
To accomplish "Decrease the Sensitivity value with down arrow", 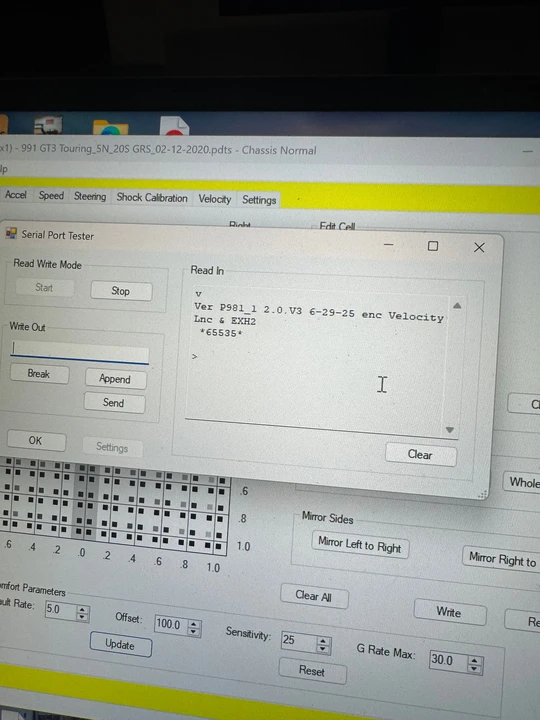I will tap(323, 649).
